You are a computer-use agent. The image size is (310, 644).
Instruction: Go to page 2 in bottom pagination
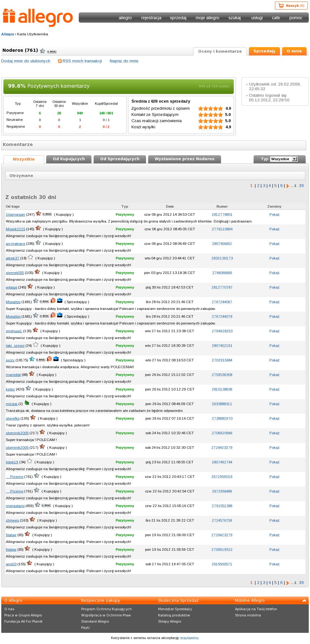(x=258, y=583)
